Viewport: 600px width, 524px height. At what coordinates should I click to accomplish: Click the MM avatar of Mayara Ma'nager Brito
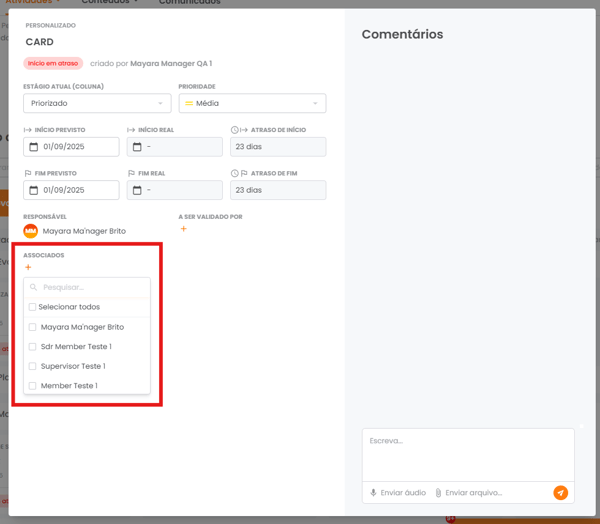31,231
